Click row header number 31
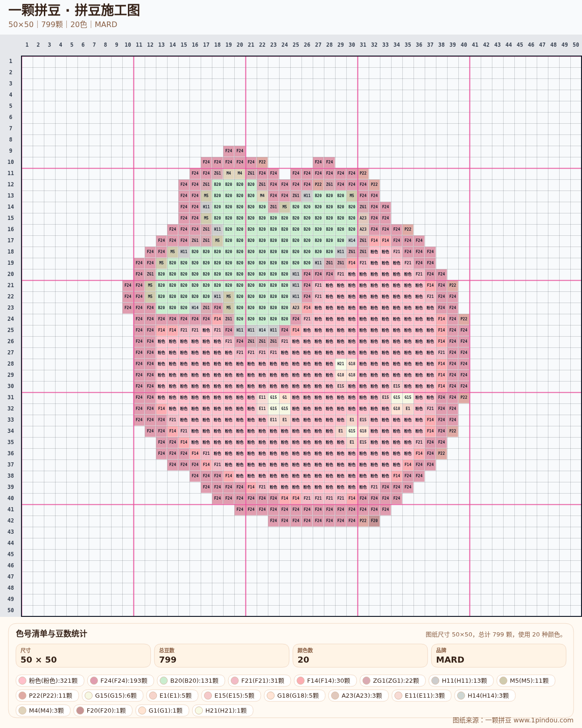Viewport: 582px width, 728px height. pos(10,397)
